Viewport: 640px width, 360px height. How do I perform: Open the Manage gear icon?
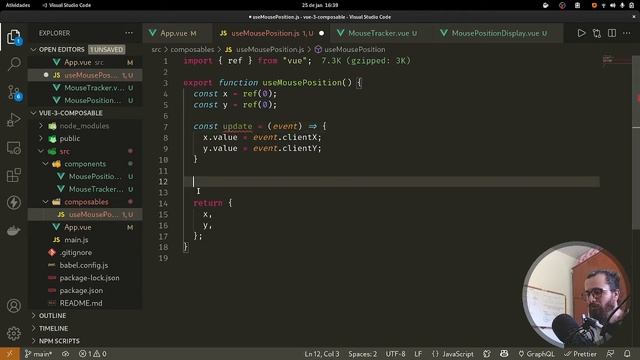[x=14, y=333]
